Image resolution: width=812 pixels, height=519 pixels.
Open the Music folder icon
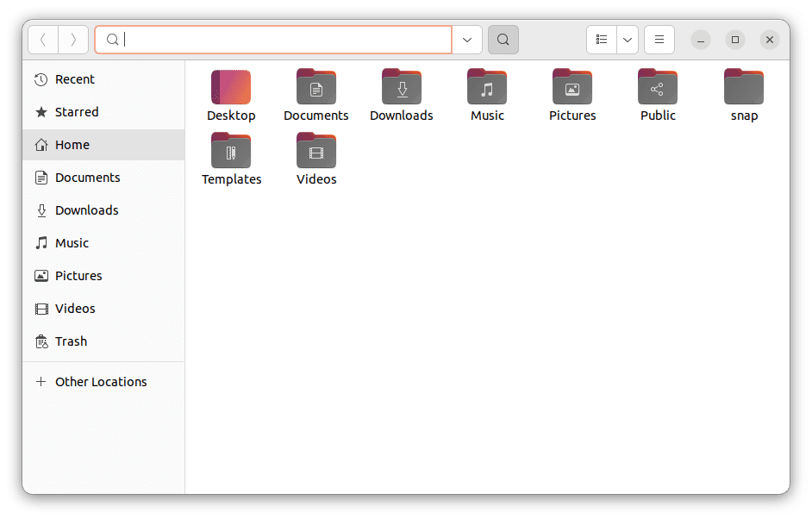coord(486,87)
